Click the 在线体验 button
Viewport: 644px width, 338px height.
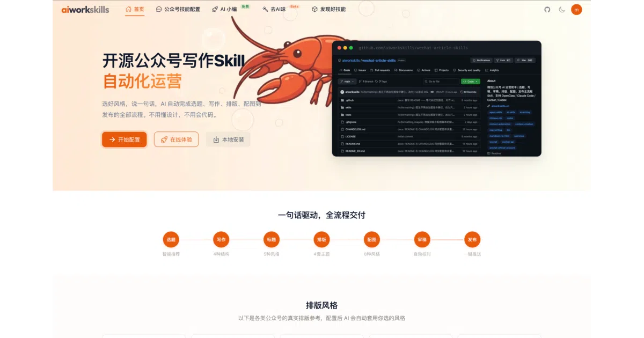click(x=176, y=139)
